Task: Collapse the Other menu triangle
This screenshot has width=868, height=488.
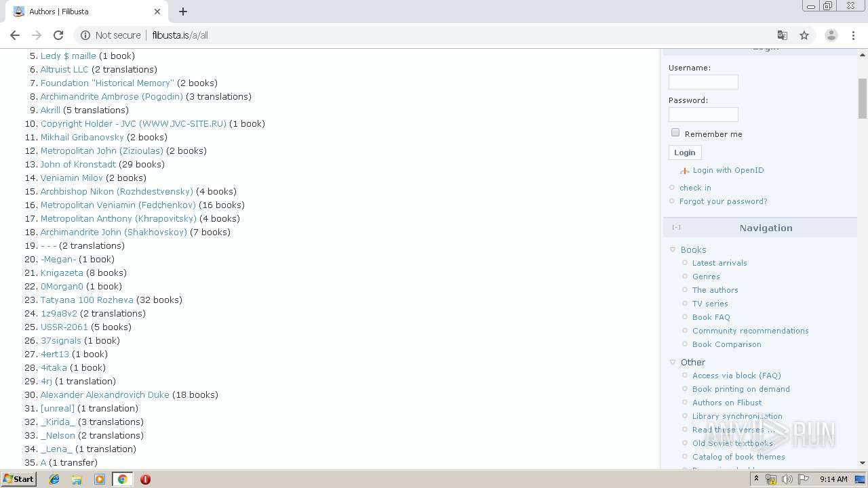Action: (673, 363)
